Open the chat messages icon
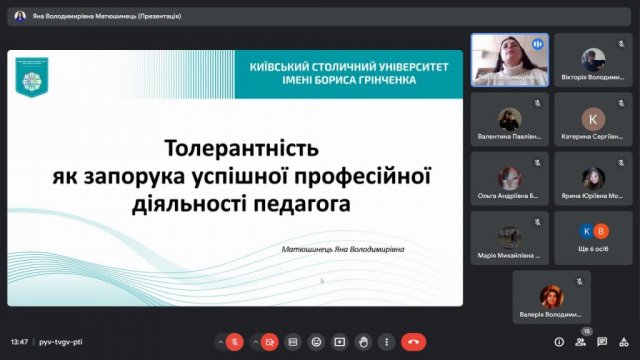Viewport: 640px width, 360px height. coord(602,342)
